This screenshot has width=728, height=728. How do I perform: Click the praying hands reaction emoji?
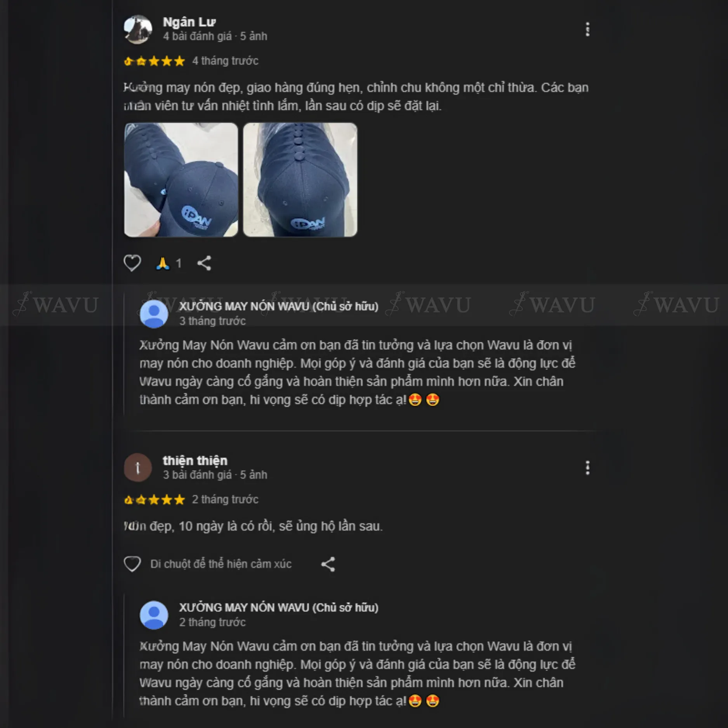[163, 263]
